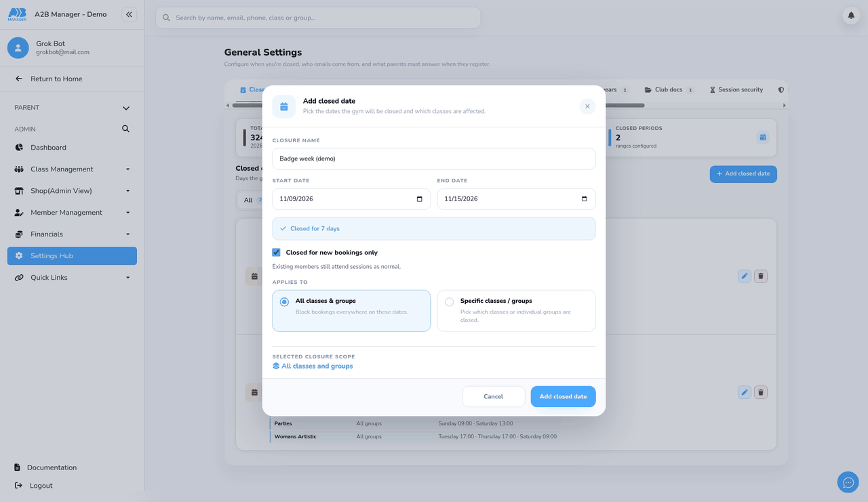Click the Return to Home arrow icon

click(19, 79)
